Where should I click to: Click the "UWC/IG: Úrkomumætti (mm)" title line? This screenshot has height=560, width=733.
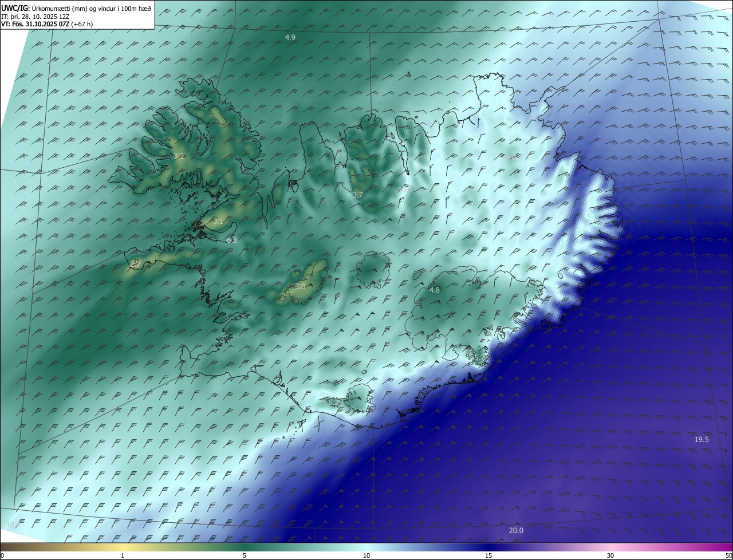pyautogui.click(x=76, y=8)
